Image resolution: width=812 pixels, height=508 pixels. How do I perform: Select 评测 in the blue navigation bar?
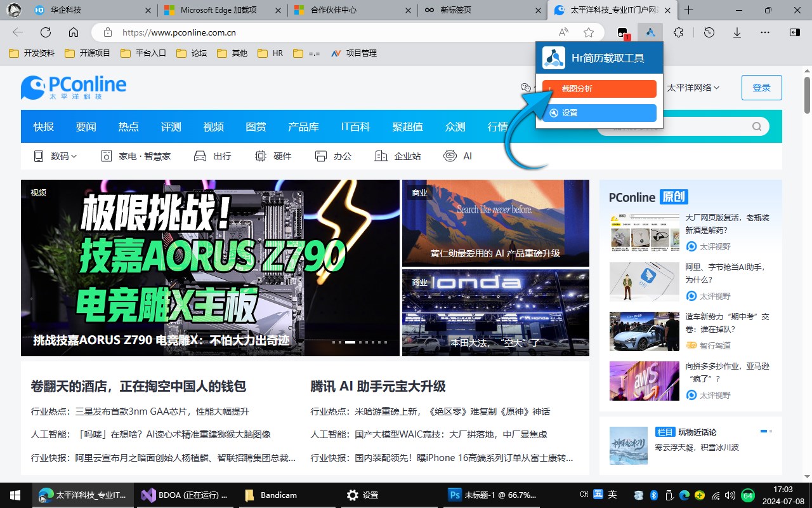click(x=171, y=126)
